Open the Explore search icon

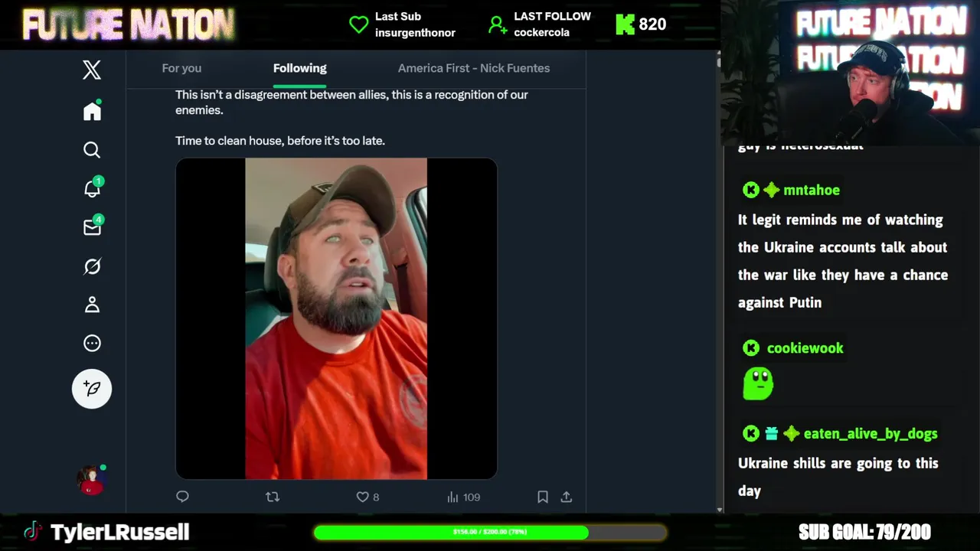[x=92, y=150]
